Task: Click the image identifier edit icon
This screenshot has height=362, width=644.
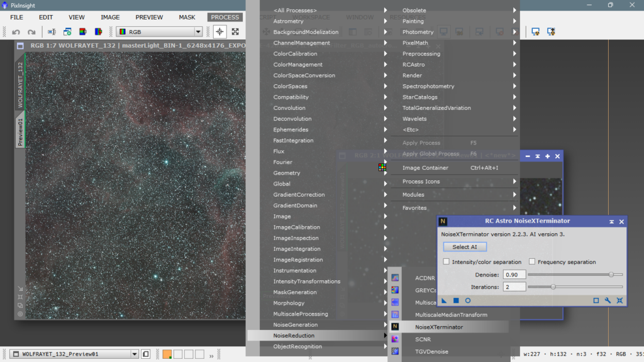Action: click(52, 31)
